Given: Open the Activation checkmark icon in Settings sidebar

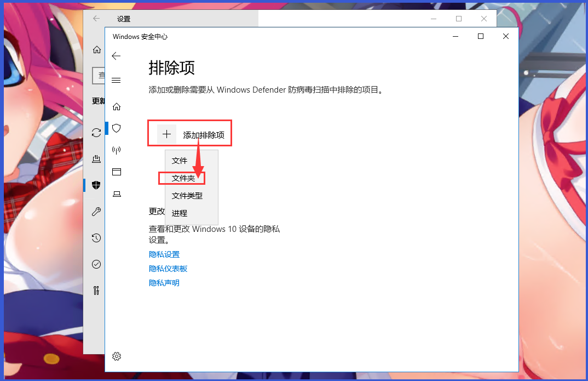Looking at the screenshot, I should (x=96, y=264).
